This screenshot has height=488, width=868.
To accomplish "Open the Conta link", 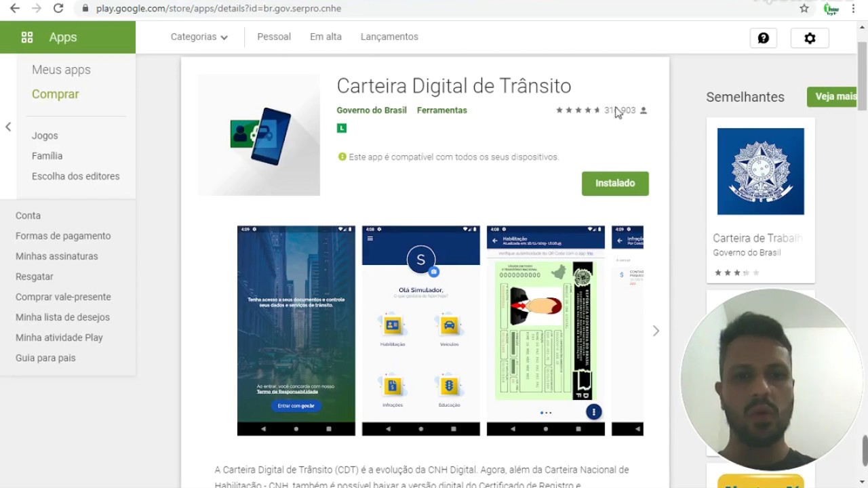I will pyautogui.click(x=28, y=216).
